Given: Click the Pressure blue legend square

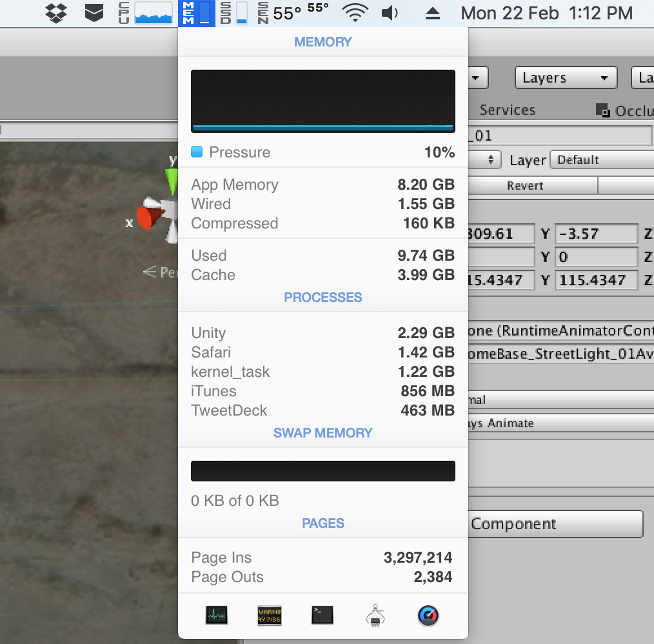Looking at the screenshot, I should point(197,152).
